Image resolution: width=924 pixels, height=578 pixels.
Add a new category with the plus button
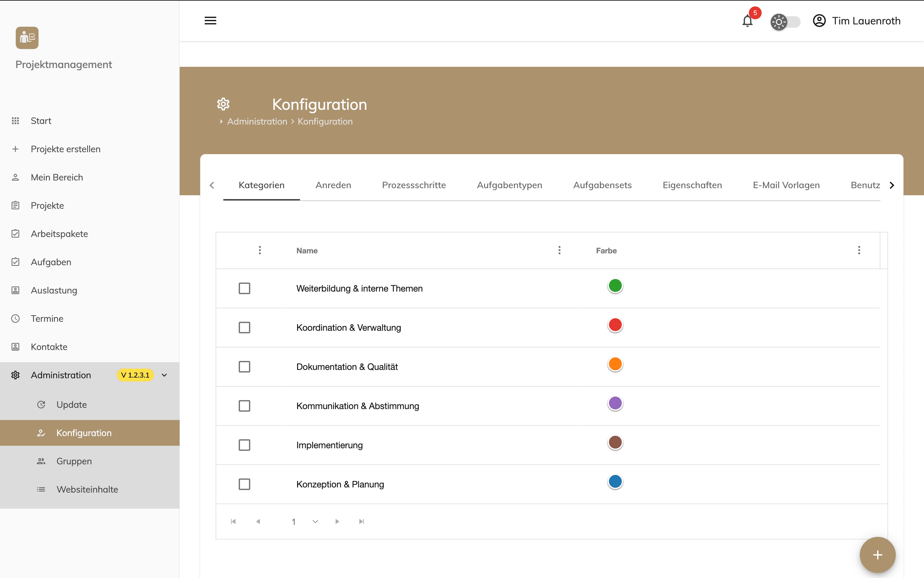(x=877, y=555)
